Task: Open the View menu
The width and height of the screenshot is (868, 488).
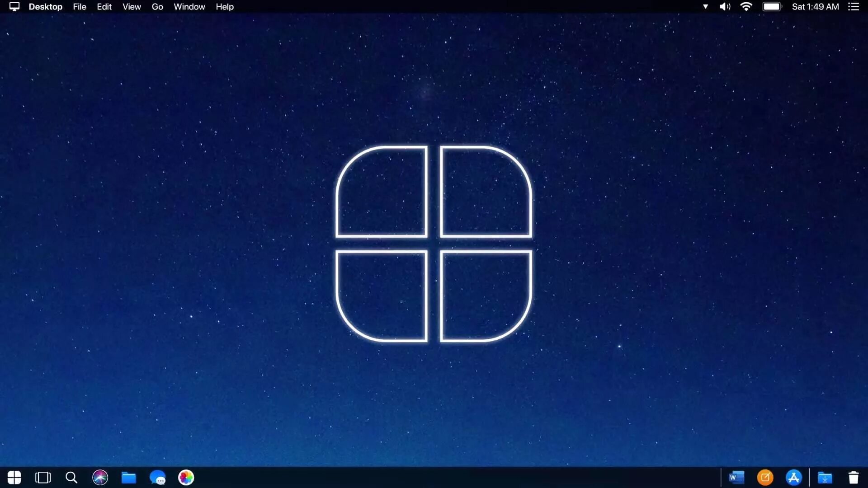Action: click(132, 7)
